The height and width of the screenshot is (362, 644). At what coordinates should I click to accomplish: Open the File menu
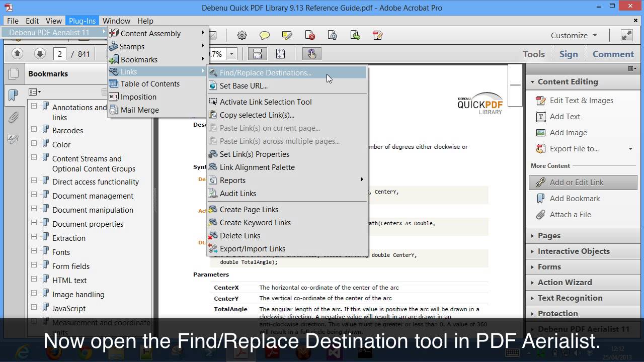[13, 21]
